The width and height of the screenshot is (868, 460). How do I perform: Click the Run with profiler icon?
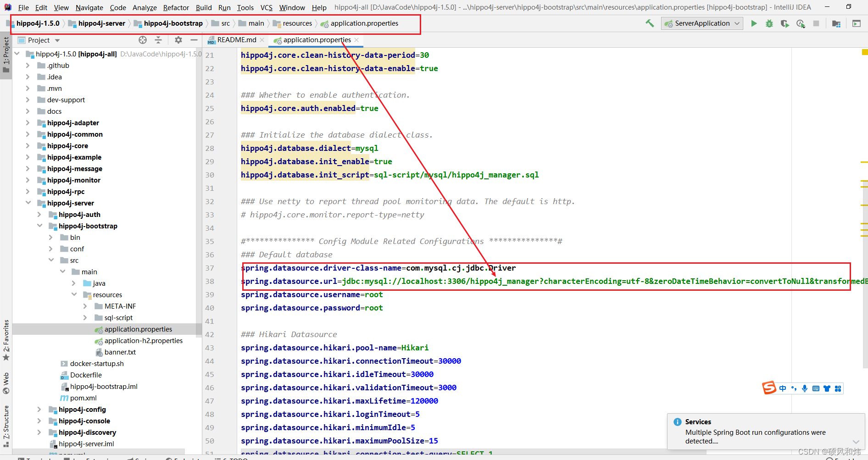click(x=801, y=23)
